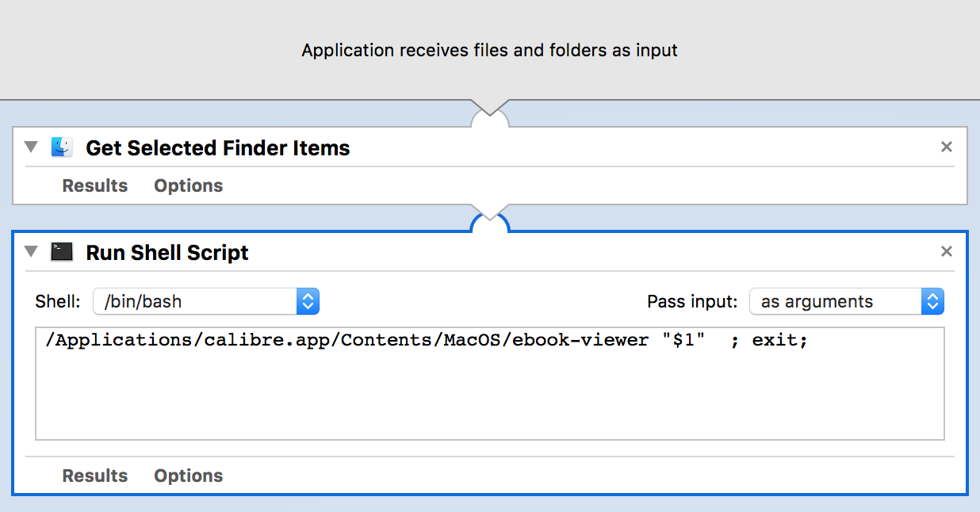The width and height of the screenshot is (980, 512).
Task: Open Options for Get Selected Finder Items
Action: coord(188,185)
